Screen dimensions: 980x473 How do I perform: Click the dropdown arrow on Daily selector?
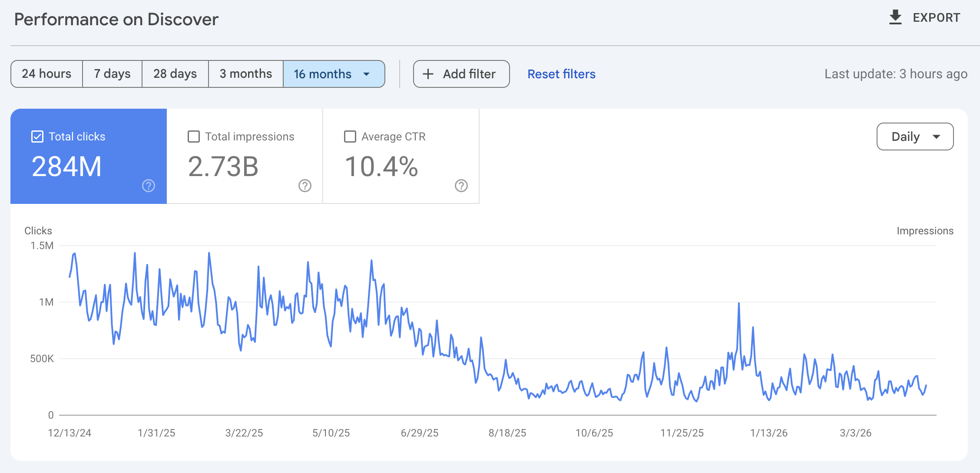click(937, 137)
